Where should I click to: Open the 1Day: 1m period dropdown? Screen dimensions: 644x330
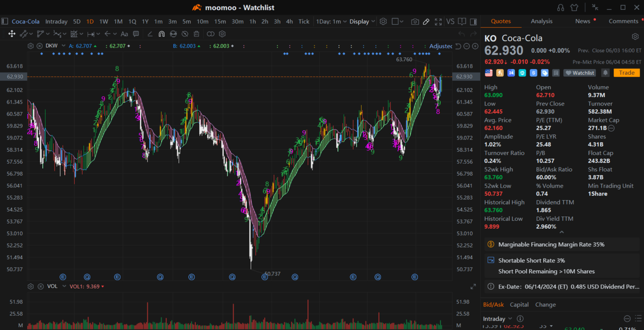[x=331, y=21]
